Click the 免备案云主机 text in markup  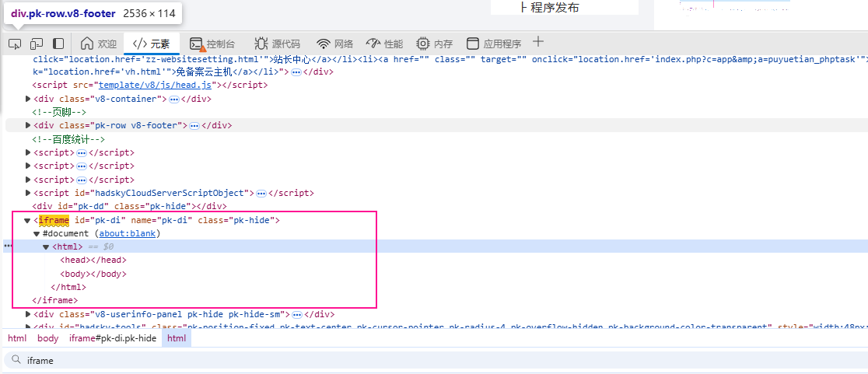[204, 72]
